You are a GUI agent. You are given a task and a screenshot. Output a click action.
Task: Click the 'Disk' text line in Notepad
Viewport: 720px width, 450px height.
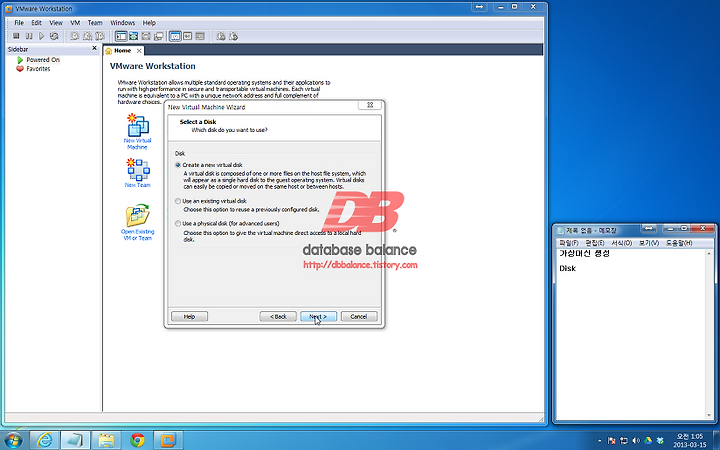click(567, 269)
